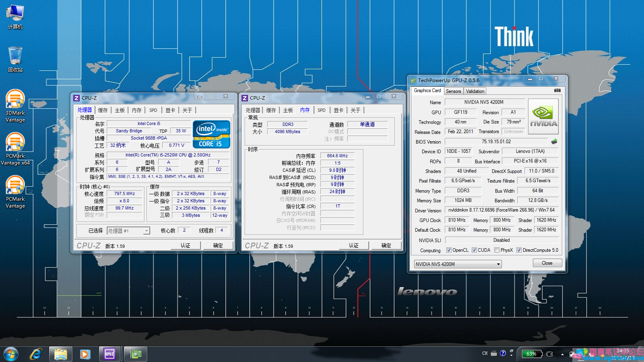Click the blue help icon in language bar
This screenshot has width=644, height=362.
[x=503, y=353]
